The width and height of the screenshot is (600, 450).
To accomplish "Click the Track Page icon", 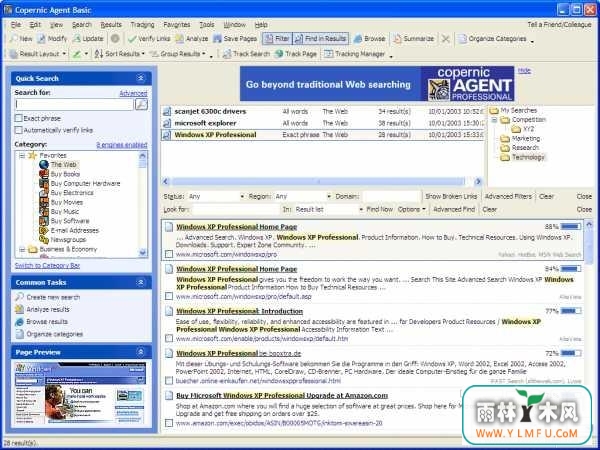I will [279, 54].
